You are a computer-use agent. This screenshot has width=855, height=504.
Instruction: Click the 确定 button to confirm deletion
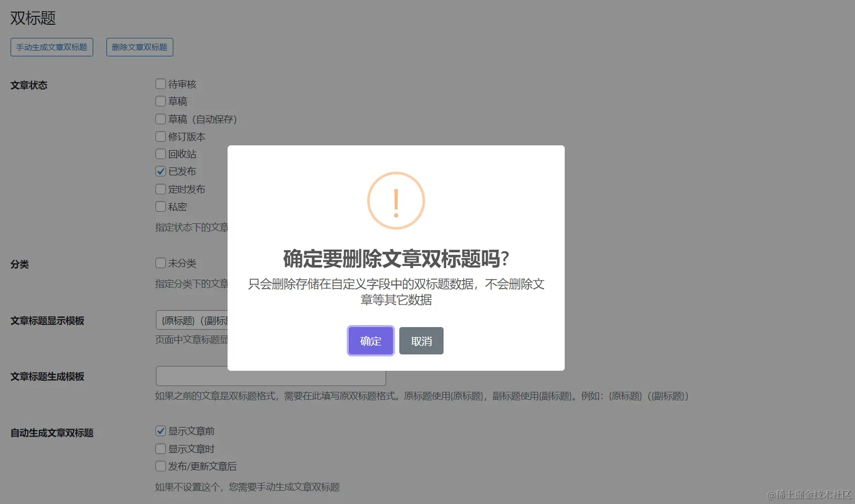(370, 341)
